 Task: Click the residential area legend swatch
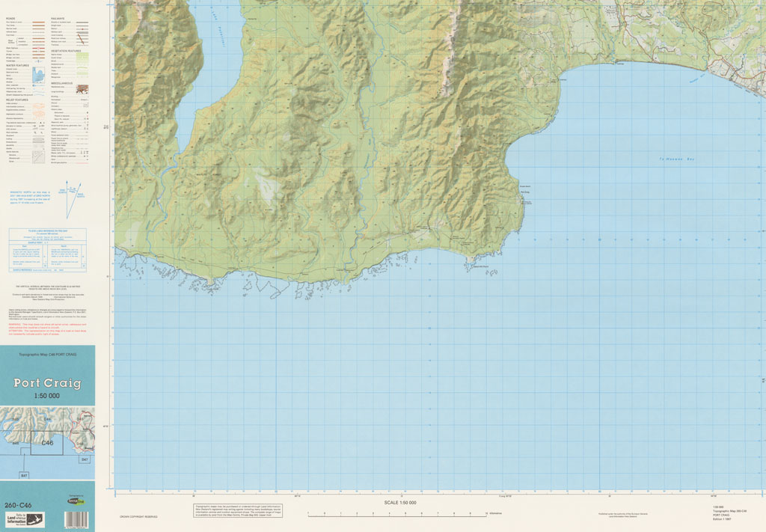[x=82, y=89]
